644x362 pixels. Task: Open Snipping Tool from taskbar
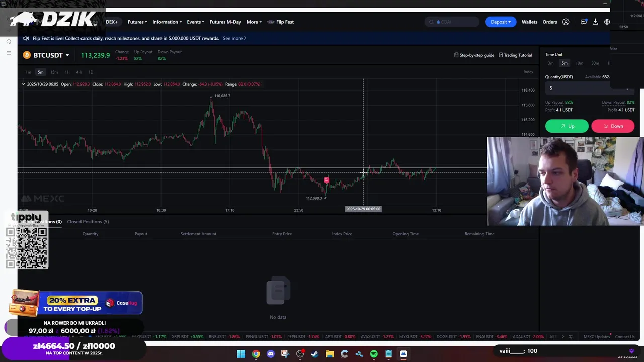point(285,354)
